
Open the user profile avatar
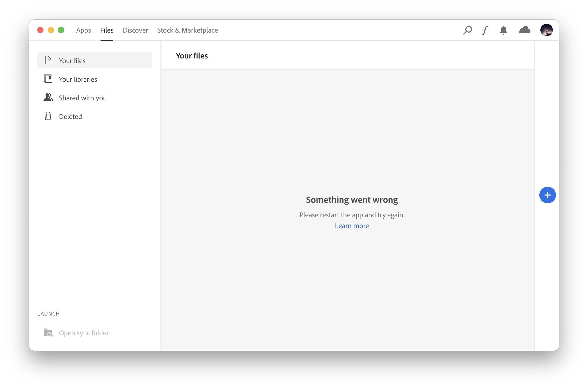pyautogui.click(x=546, y=30)
